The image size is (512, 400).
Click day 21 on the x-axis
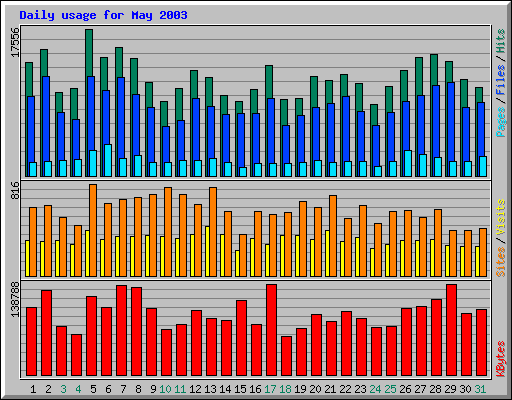[x=330, y=389]
